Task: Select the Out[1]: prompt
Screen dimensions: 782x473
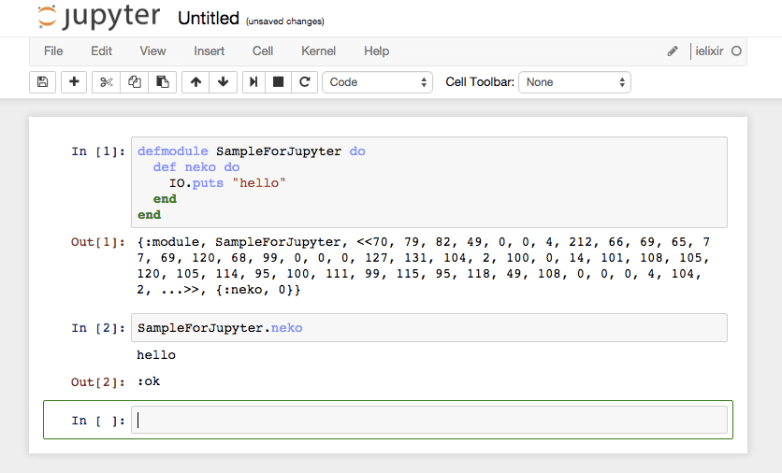Action: pyautogui.click(x=98, y=242)
